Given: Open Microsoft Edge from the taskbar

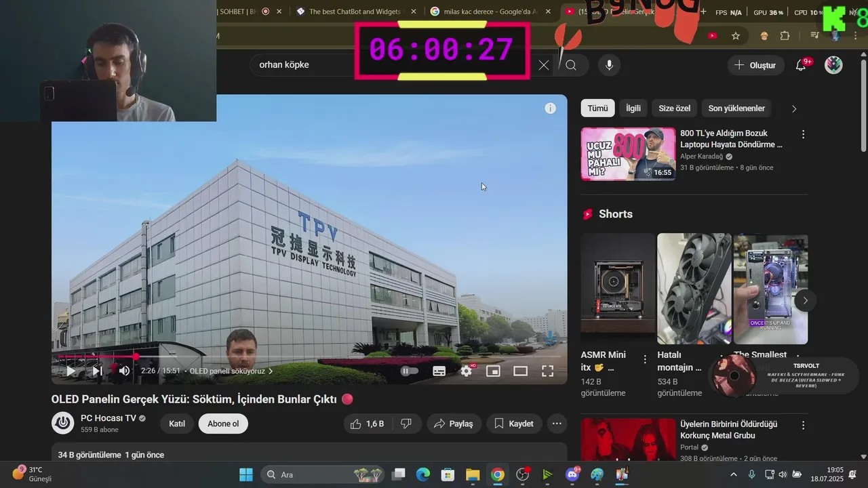Looking at the screenshot, I should click(423, 474).
